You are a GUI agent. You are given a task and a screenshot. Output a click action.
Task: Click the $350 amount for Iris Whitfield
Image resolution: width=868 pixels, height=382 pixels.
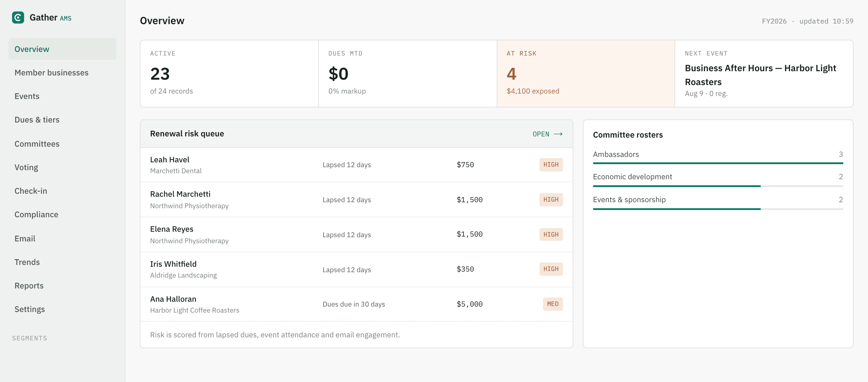click(x=465, y=269)
